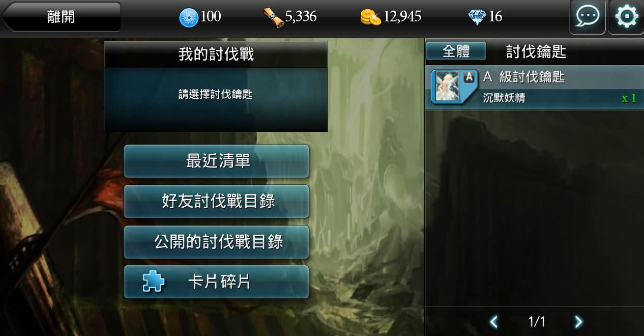Select the 沉默妖精 fairy thumbnail

coord(447,87)
